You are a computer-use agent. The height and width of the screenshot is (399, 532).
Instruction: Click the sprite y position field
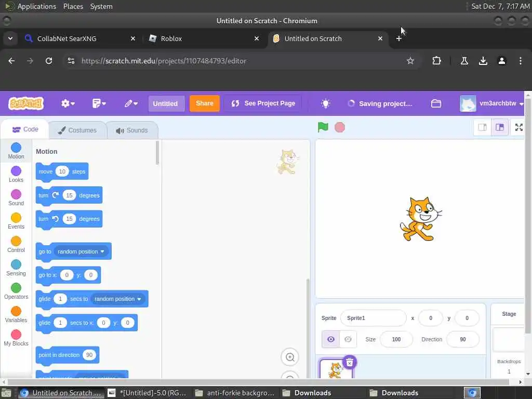[467, 318]
